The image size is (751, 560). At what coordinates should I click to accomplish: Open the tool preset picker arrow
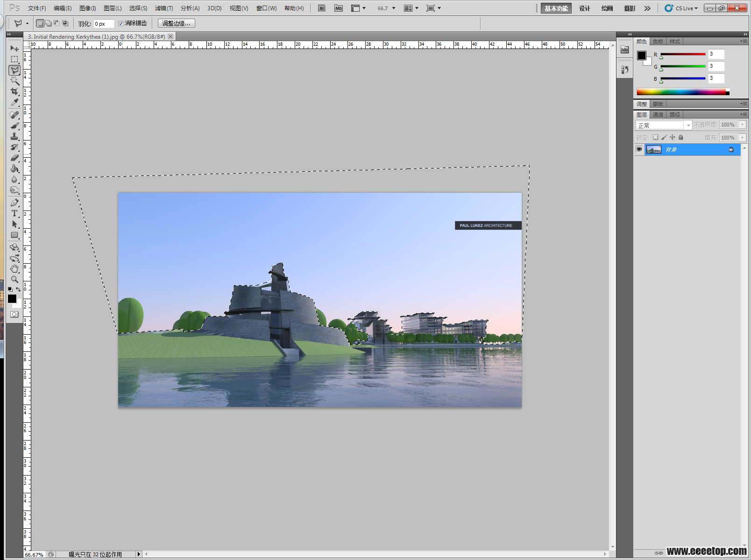(27, 23)
